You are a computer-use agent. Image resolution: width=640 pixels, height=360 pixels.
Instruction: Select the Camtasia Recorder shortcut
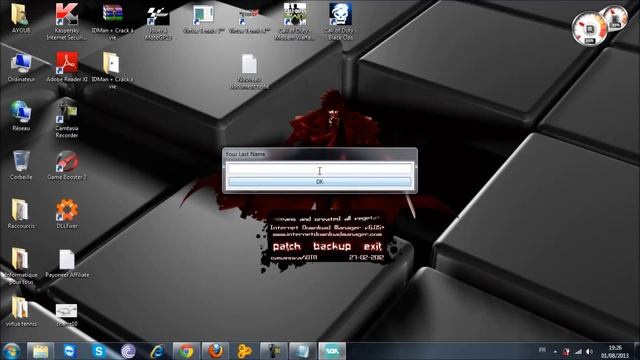click(x=67, y=118)
